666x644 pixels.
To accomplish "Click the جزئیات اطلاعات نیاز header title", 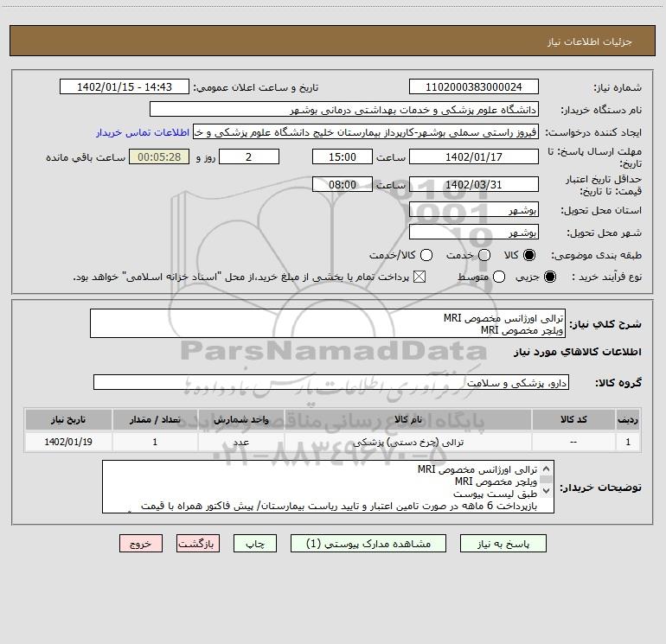I will point(589,41).
